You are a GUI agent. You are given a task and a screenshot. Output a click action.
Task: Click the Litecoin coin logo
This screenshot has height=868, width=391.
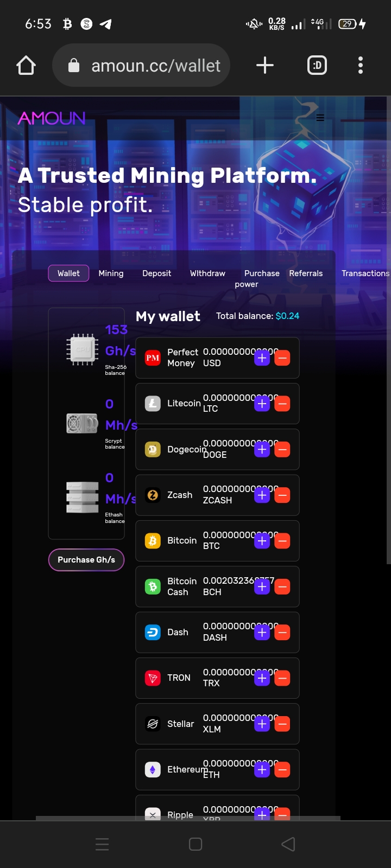click(153, 404)
